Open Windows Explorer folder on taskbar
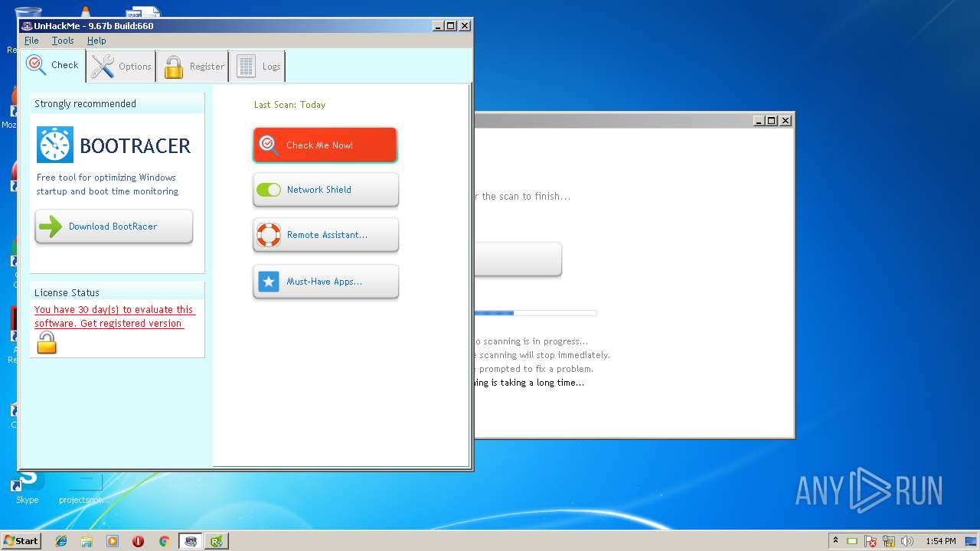Screen dimensions: 980x551 [87, 541]
